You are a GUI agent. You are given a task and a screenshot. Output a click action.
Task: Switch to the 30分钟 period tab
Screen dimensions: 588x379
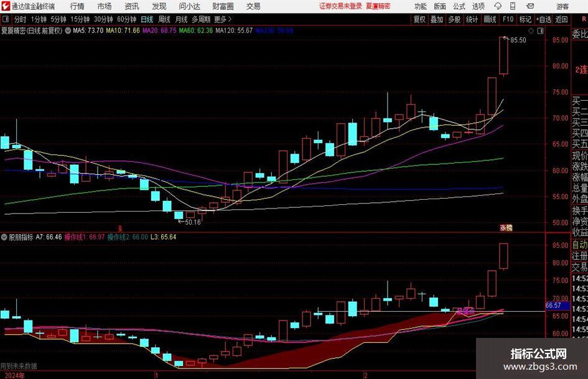(103, 19)
